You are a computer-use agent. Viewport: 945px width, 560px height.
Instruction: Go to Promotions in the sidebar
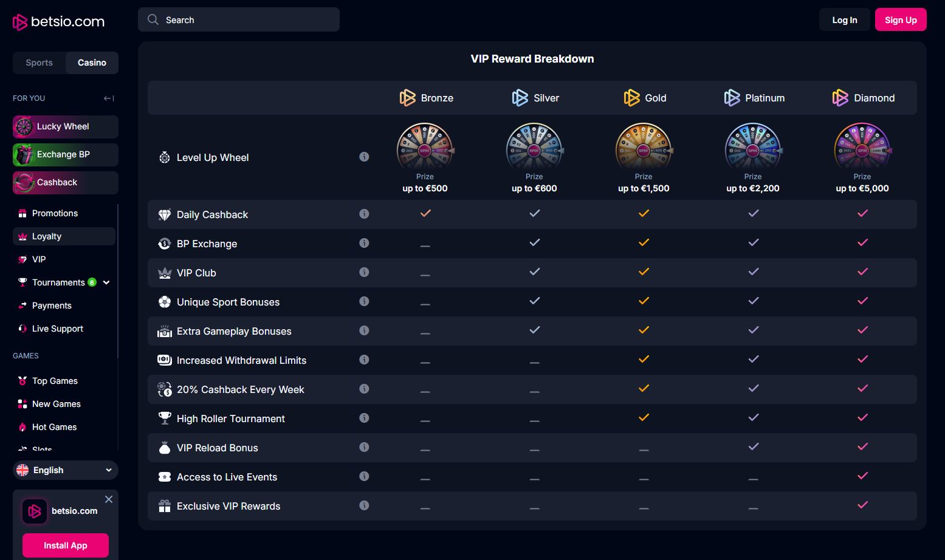[x=55, y=213]
